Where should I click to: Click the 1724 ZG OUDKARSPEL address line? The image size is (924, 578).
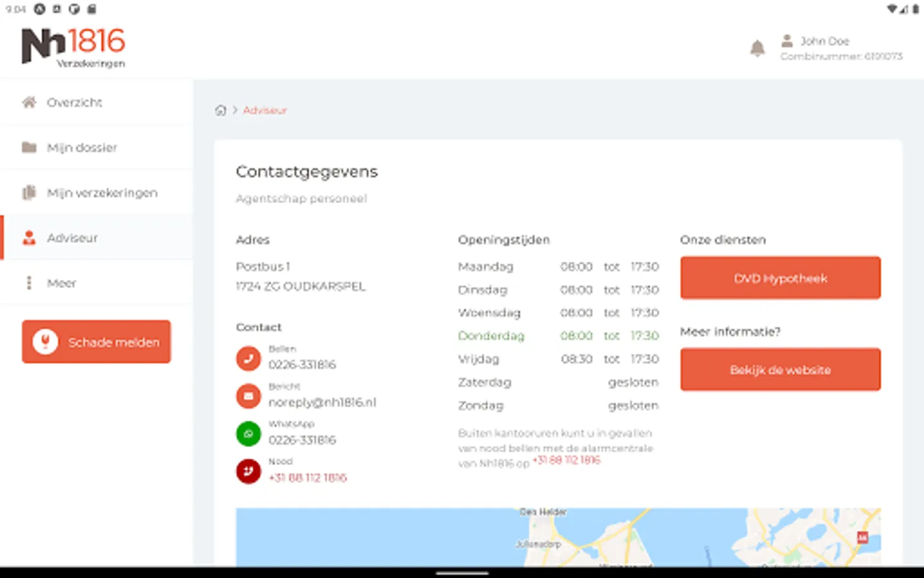point(300,286)
